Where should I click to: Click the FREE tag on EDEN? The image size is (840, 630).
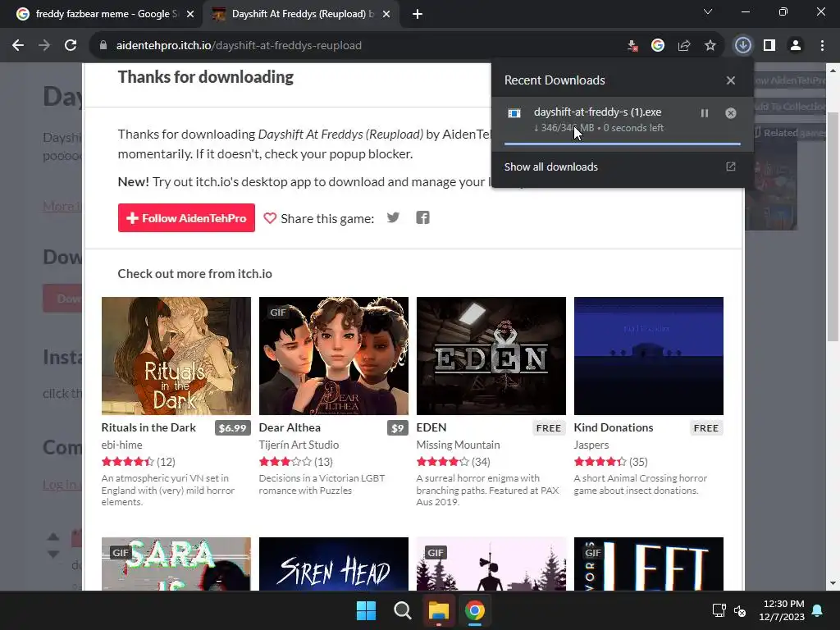[x=549, y=428]
